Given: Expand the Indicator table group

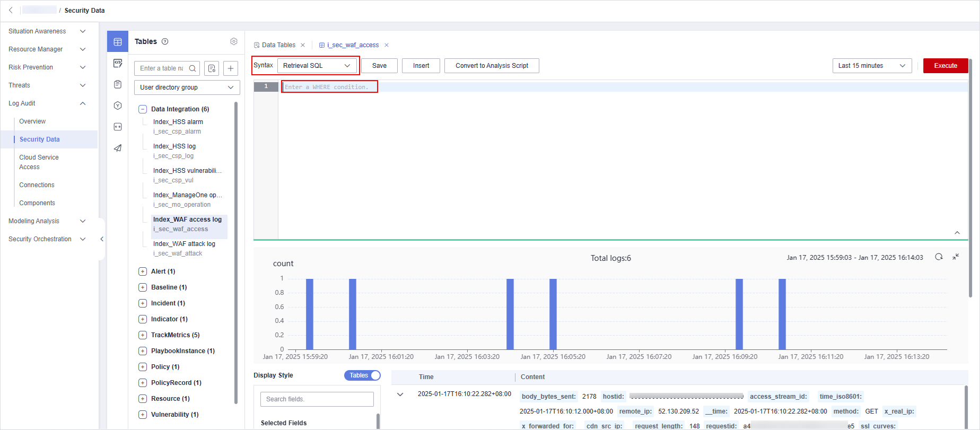Looking at the screenshot, I should pyautogui.click(x=142, y=319).
